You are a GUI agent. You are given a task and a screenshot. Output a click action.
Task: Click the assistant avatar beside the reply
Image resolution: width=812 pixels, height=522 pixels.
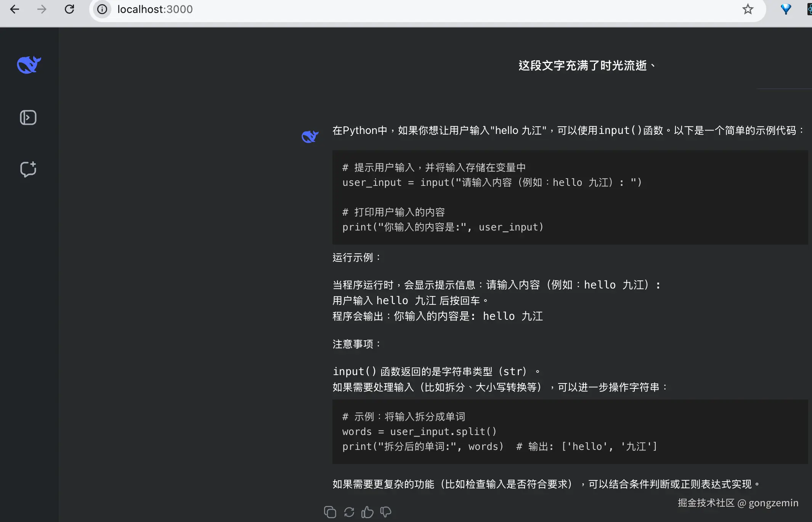pyautogui.click(x=310, y=136)
